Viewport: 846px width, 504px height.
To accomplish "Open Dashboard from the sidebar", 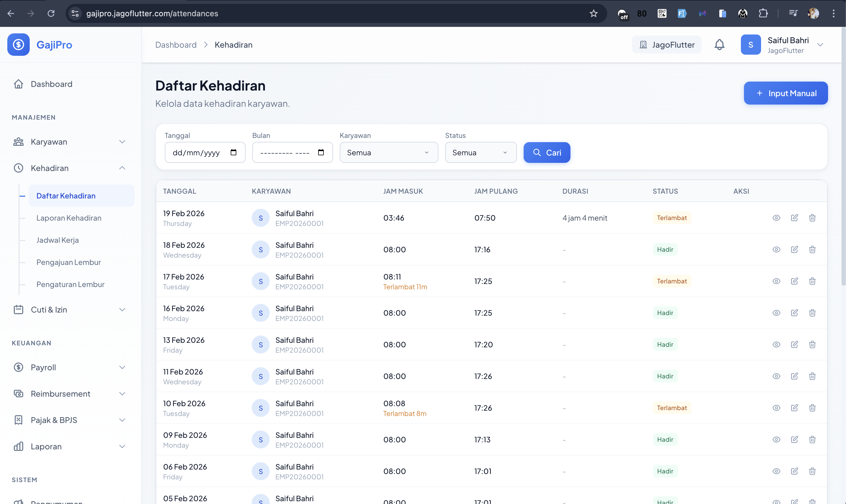I will tap(70, 84).
